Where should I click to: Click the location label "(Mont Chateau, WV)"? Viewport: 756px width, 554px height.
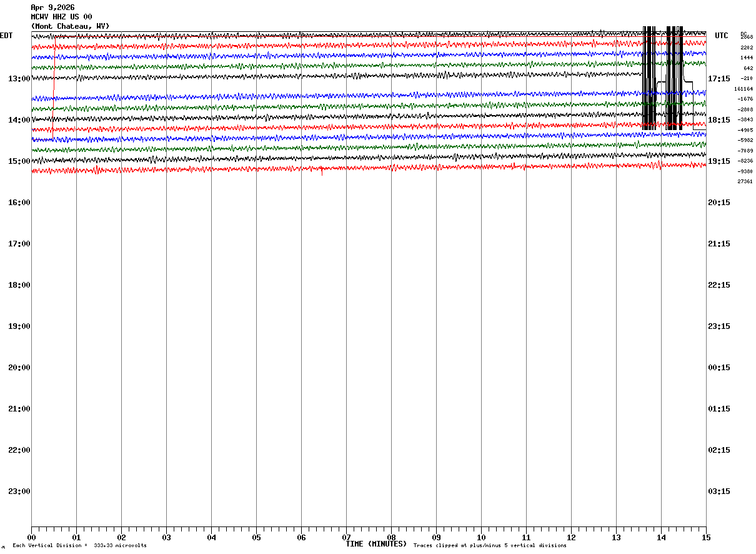(70, 26)
